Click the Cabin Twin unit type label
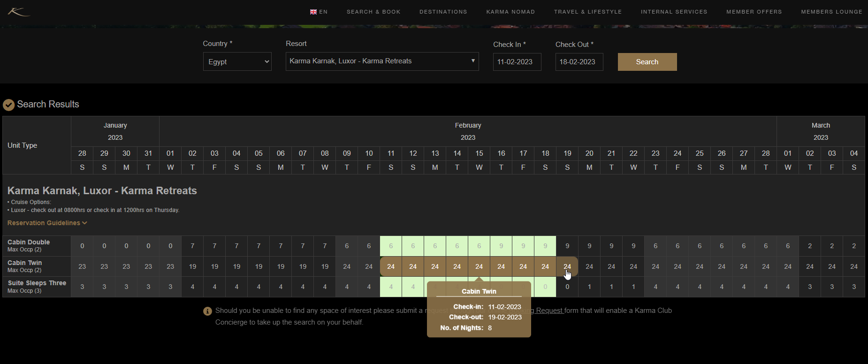Image resolution: width=868 pixels, height=364 pixels. click(x=25, y=263)
